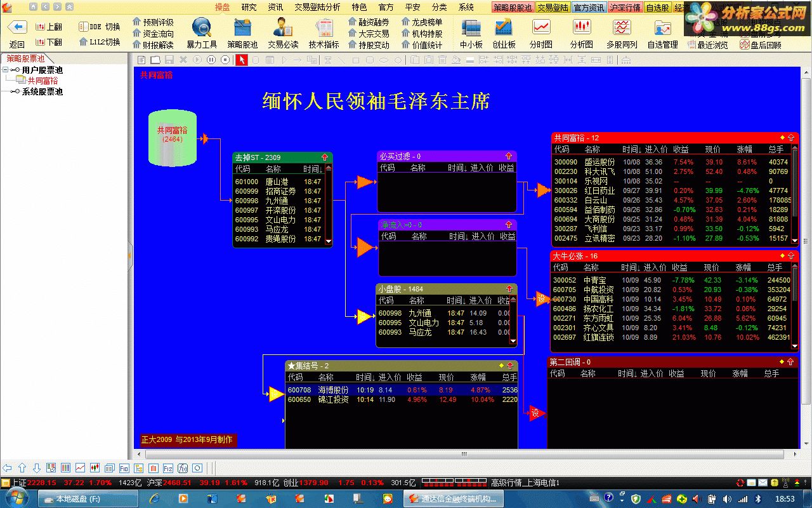
Task: Open the 自选管理 watchlist manager
Action: tap(663, 27)
